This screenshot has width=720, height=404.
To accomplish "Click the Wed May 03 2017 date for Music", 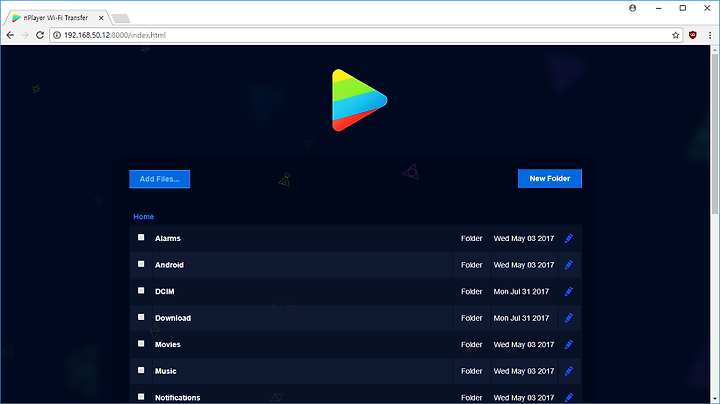I will [524, 371].
